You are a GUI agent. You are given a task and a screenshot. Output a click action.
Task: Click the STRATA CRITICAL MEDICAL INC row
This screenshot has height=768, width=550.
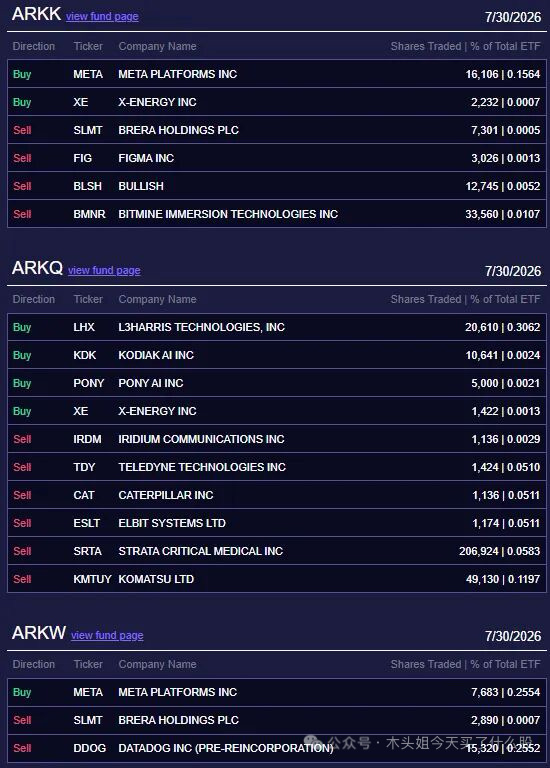coord(277,551)
